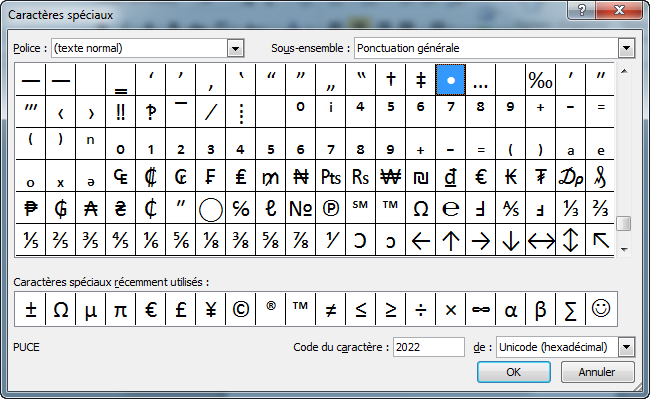This screenshot has height=399, width=650.
Task: Select the guarani ₲ currency symbol
Action: coord(61,208)
